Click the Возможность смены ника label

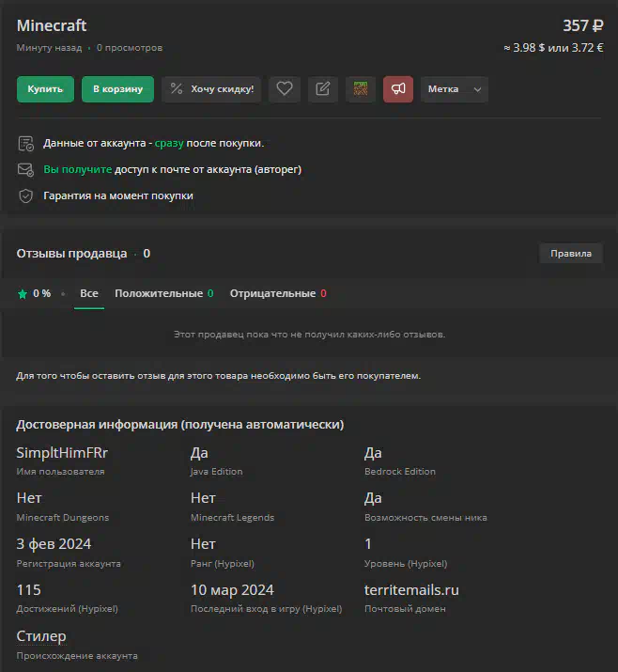(425, 517)
